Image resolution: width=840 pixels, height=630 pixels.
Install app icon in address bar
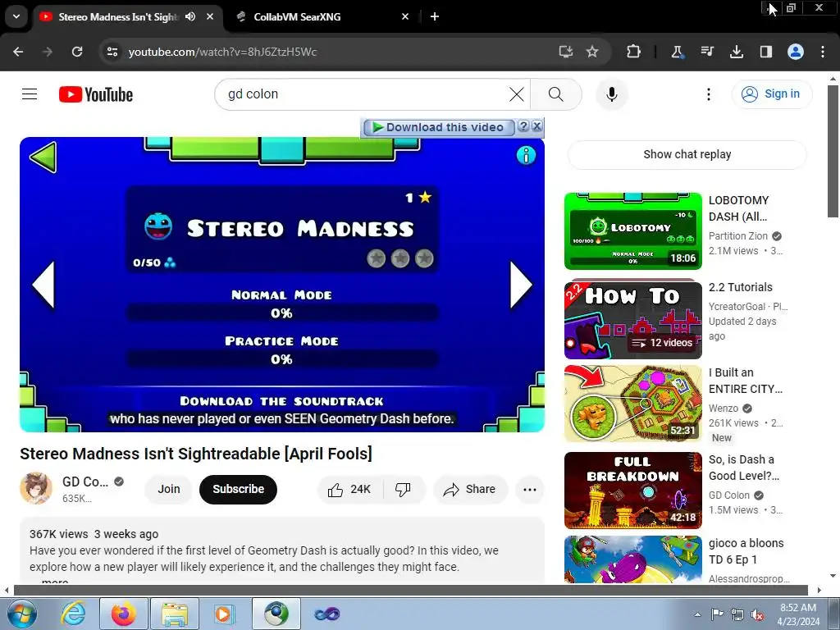pos(566,52)
